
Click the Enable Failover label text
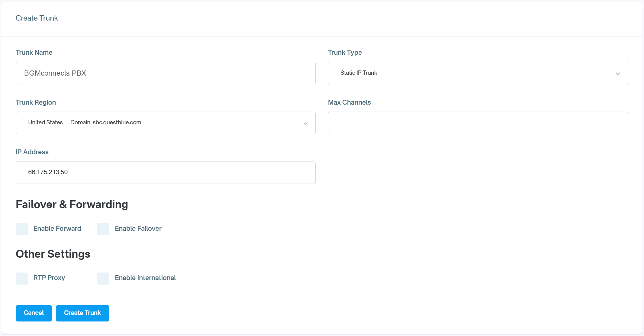(x=138, y=229)
